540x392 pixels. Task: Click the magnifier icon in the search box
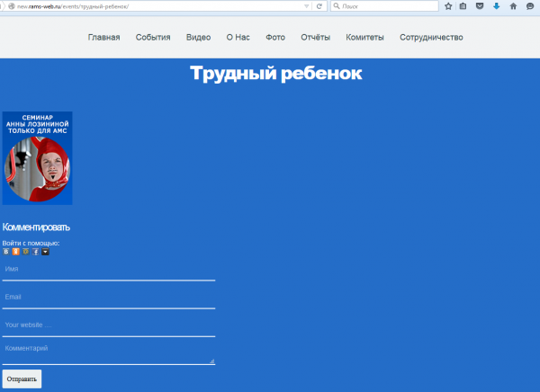[337, 6]
